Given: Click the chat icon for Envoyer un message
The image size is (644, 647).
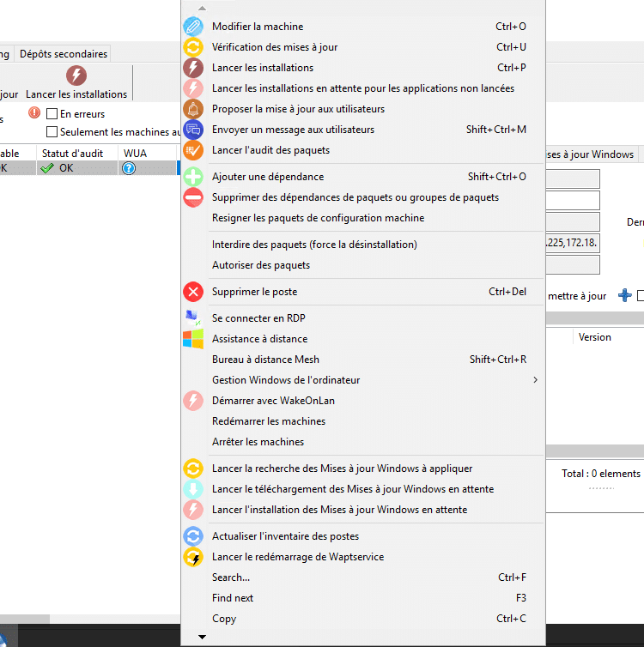Looking at the screenshot, I should pyautogui.click(x=193, y=130).
